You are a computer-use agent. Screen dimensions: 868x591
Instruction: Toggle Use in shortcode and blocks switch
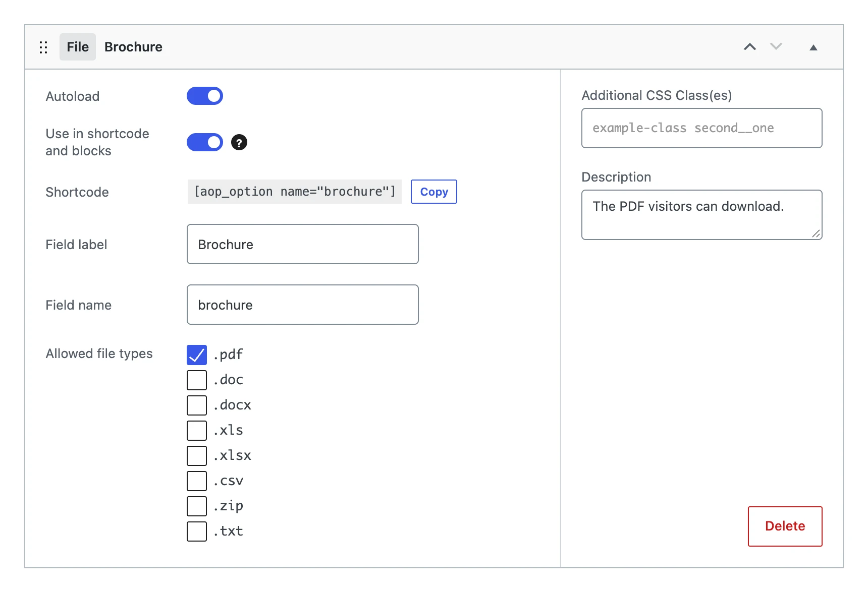click(x=205, y=142)
